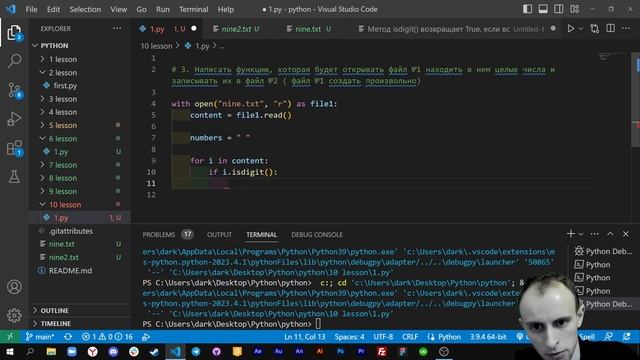Open File Explorer from taskbar
This screenshot has width=640, height=360.
tap(51, 351)
